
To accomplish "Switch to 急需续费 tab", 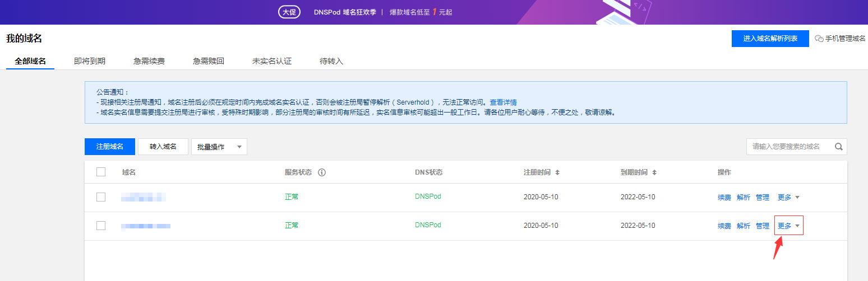I will click(149, 61).
